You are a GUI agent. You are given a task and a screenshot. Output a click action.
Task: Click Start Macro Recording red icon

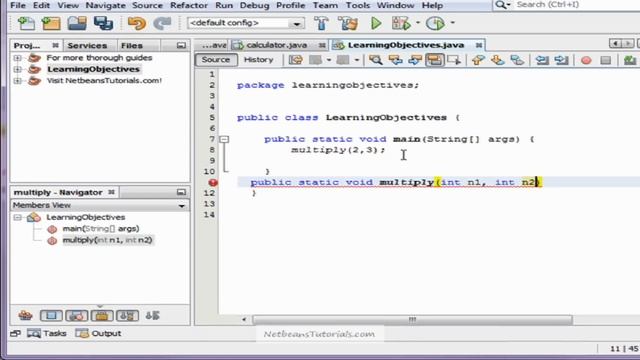click(586, 60)
